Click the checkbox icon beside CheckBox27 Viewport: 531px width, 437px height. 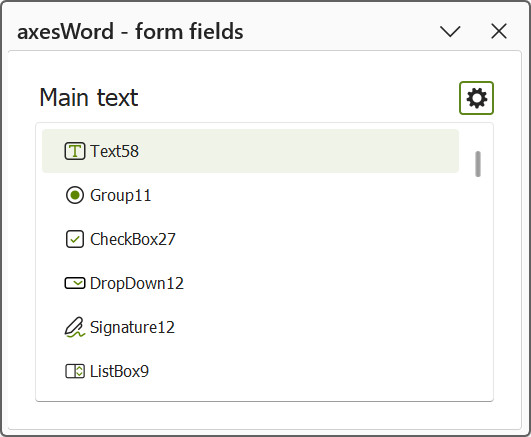click(x=75, y=239)
